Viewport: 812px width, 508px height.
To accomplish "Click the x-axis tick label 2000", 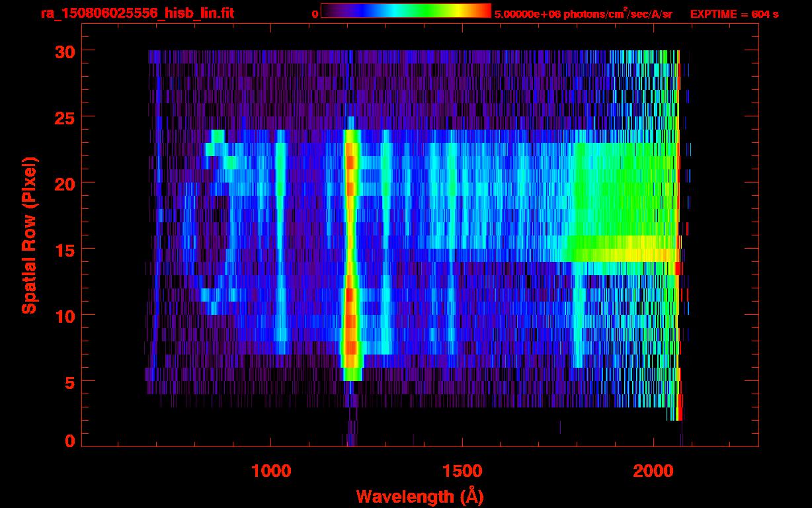I will 653,471.
